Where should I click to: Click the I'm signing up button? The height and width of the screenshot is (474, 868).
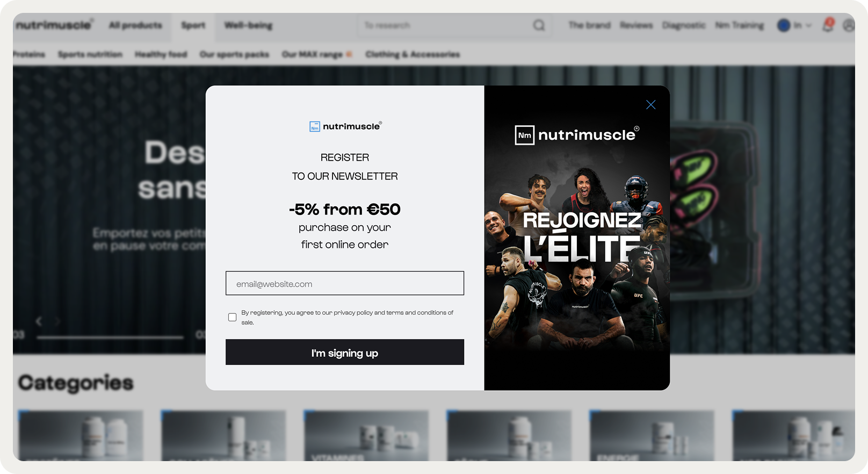point(345,352)
